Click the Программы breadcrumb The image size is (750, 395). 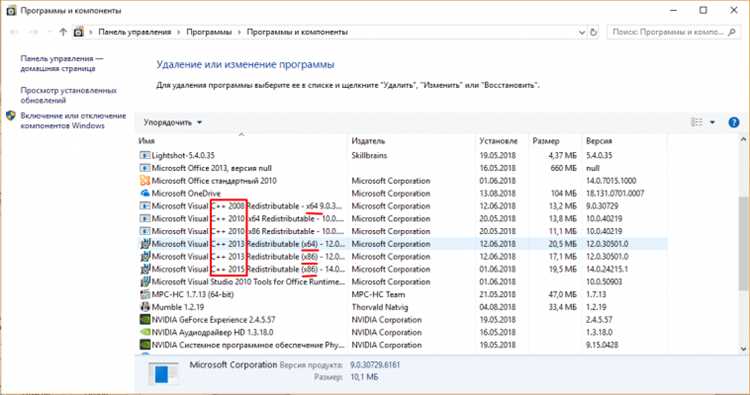tap(209, 32)
